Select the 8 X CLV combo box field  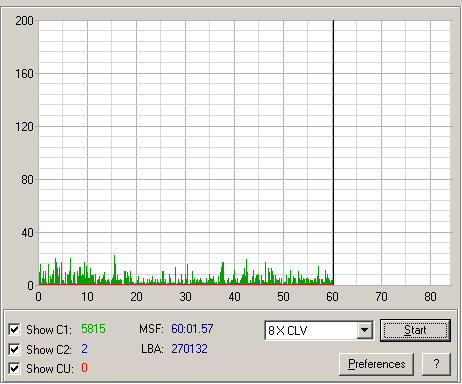319,330
